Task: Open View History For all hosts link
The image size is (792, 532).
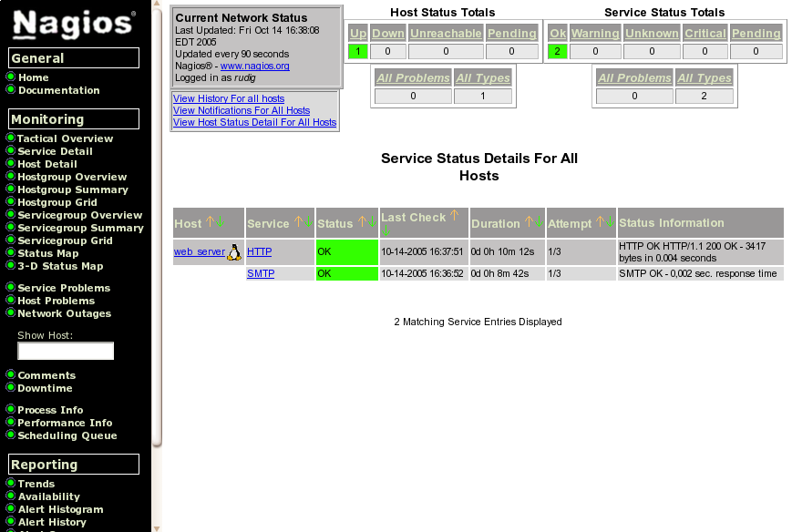Action: (x=229, y=98)
